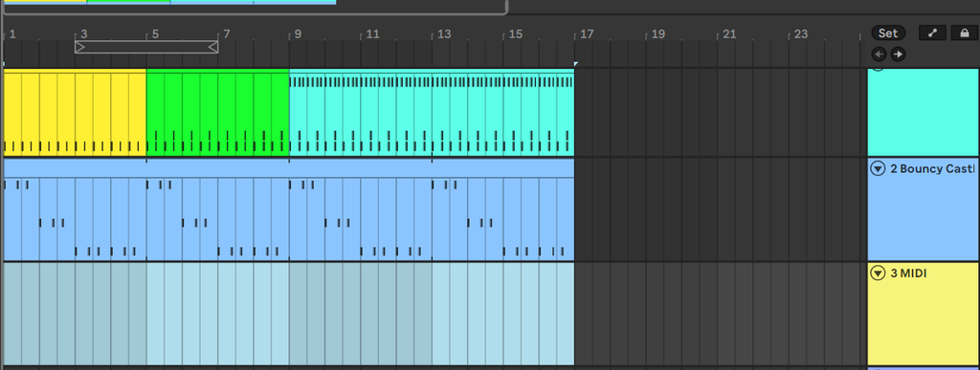Screen dimensions: 980x370
Task: Select the 3 MIDI track title bar
Action: pyautogui.click(x=924, y=272)
